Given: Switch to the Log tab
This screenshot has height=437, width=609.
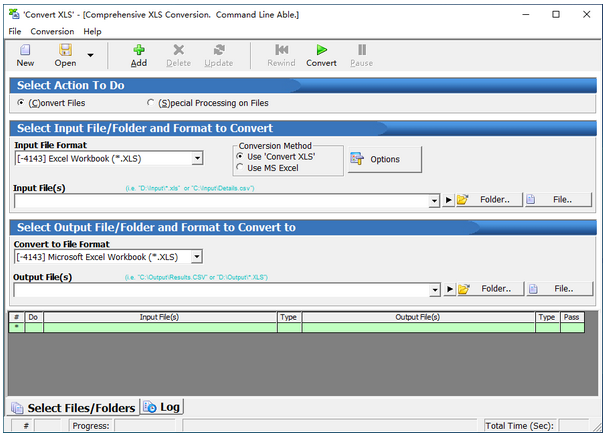Looking at the screenshot, I should 162,407.
